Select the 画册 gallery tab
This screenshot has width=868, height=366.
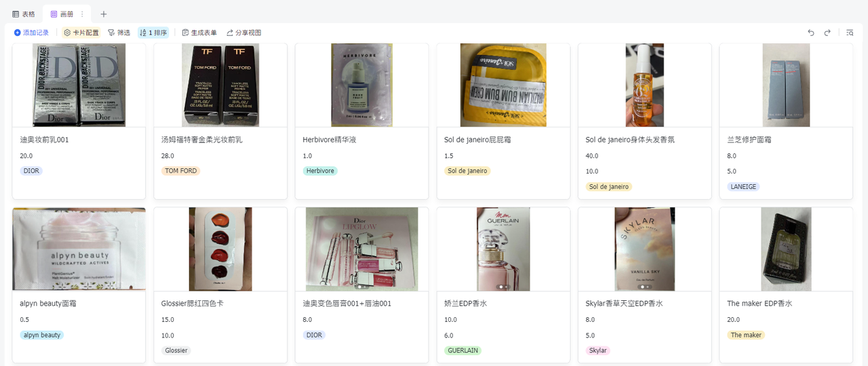point(62,14)
